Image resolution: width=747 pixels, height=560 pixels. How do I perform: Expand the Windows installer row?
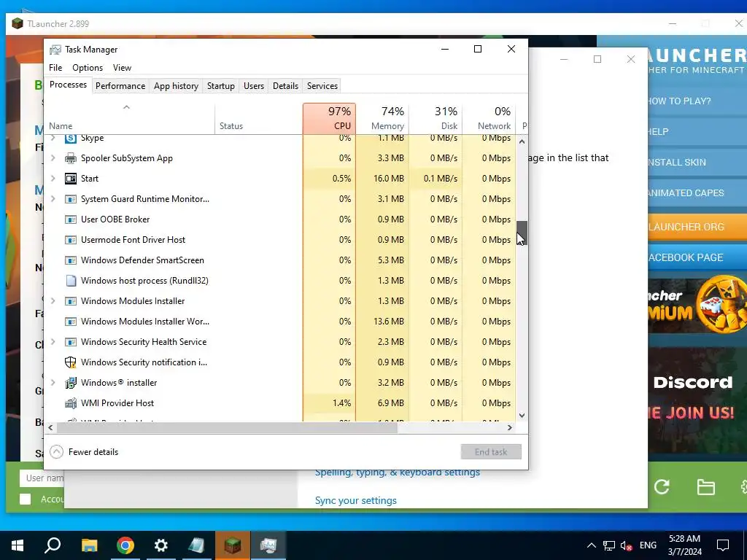(53, 383)
